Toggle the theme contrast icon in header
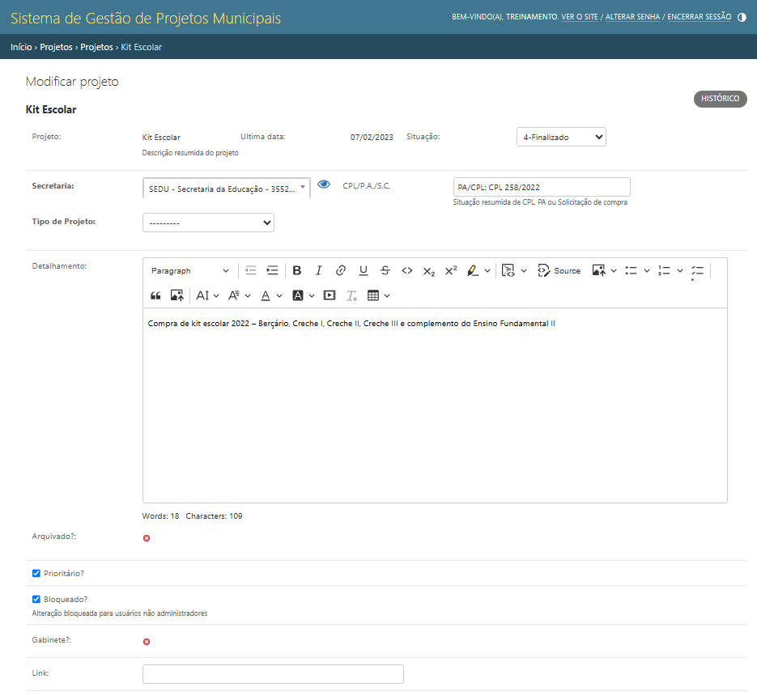The width and height of the screenshot is (757, 700). click(x=742, y=17)
